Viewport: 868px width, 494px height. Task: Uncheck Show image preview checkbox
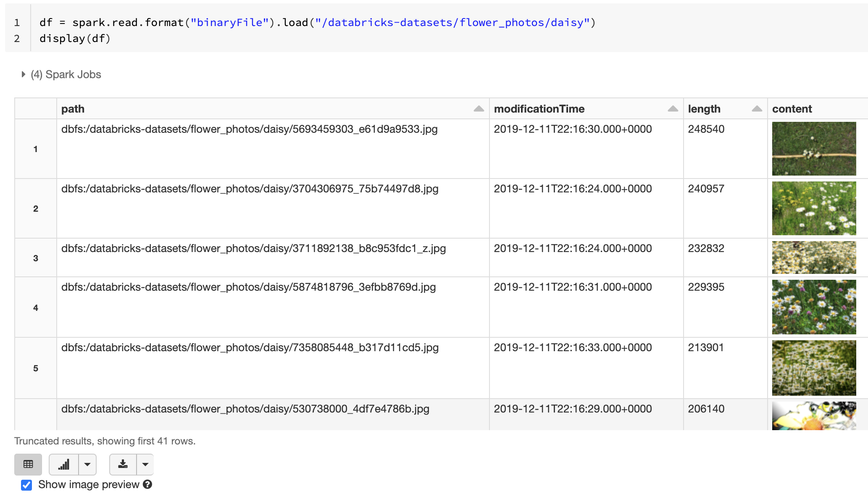coord(26,485)
